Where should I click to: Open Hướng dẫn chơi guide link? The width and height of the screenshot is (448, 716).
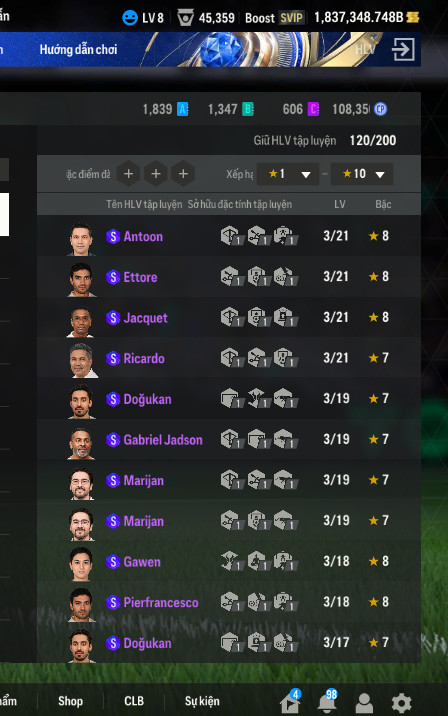(78, 49)
